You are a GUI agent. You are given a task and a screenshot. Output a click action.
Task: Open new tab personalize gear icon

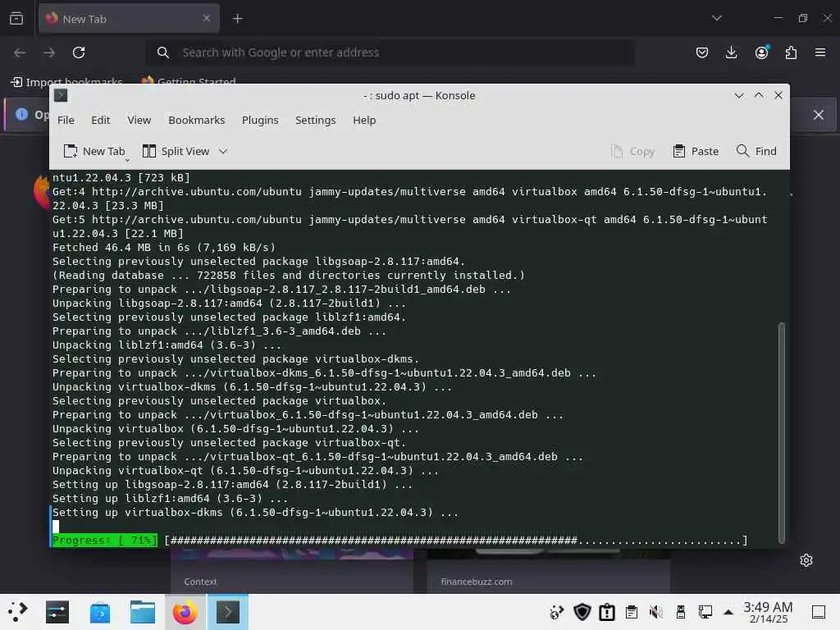[x=806, y=560]
